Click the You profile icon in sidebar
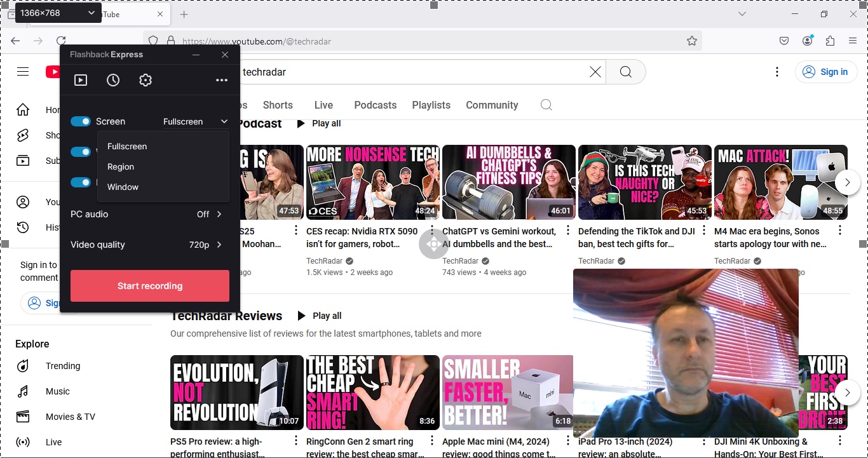This screenshot has height=458, width=868. pyautogui.click(x=23, y=202)
